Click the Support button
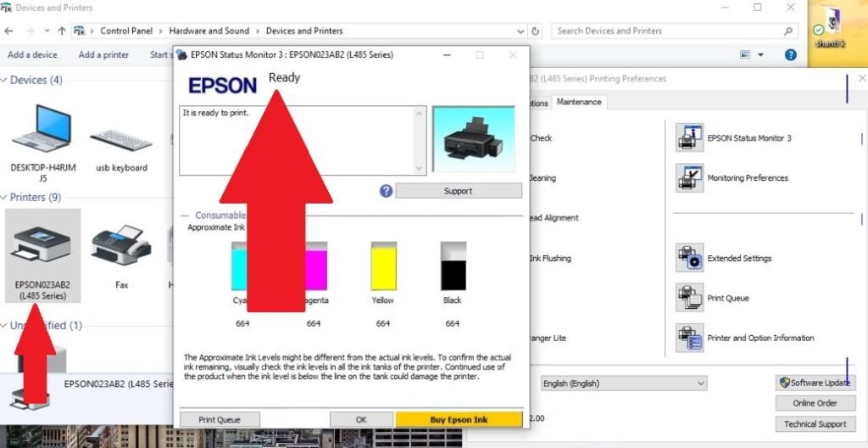The image size is (868, 448). (x=459, y=191)
